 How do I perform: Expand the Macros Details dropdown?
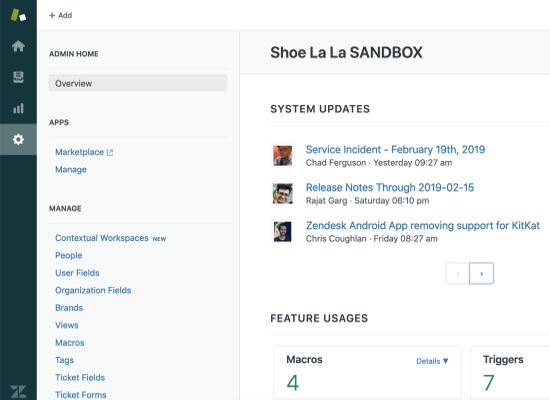(x=432, y=361)
